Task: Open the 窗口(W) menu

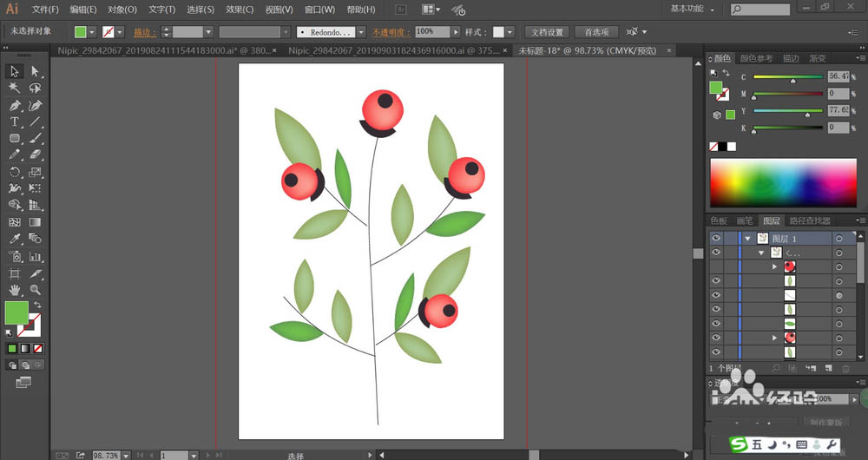Action: [x=319, y=10]
